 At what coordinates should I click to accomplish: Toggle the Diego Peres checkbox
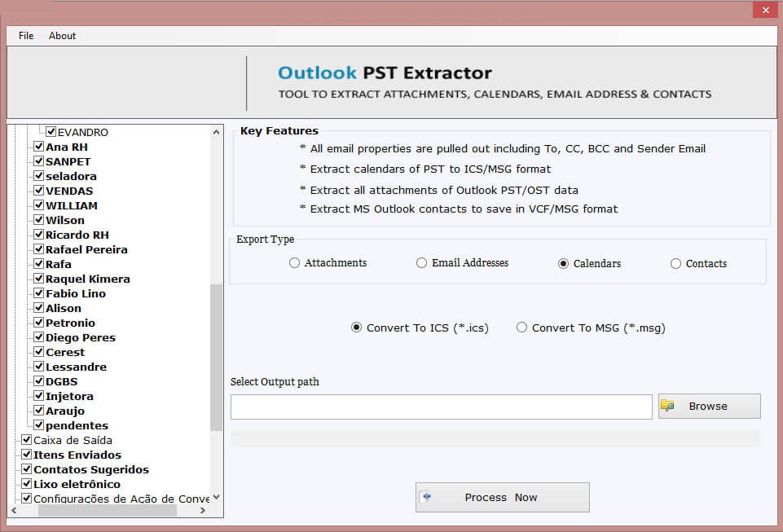click(39, 336)
